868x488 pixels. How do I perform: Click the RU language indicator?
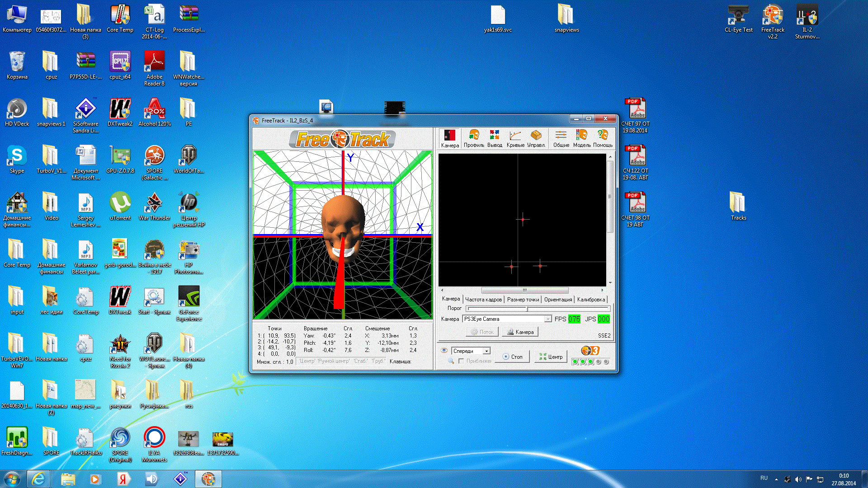[764, 478]
